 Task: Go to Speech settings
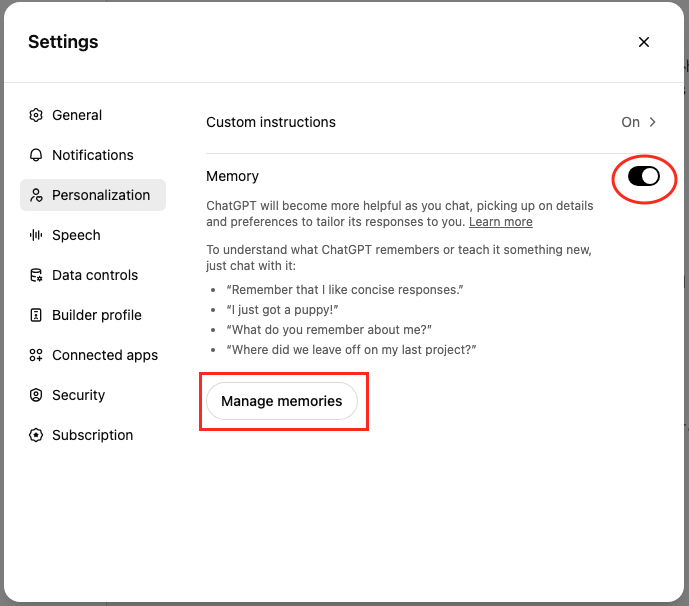(93, 235)
